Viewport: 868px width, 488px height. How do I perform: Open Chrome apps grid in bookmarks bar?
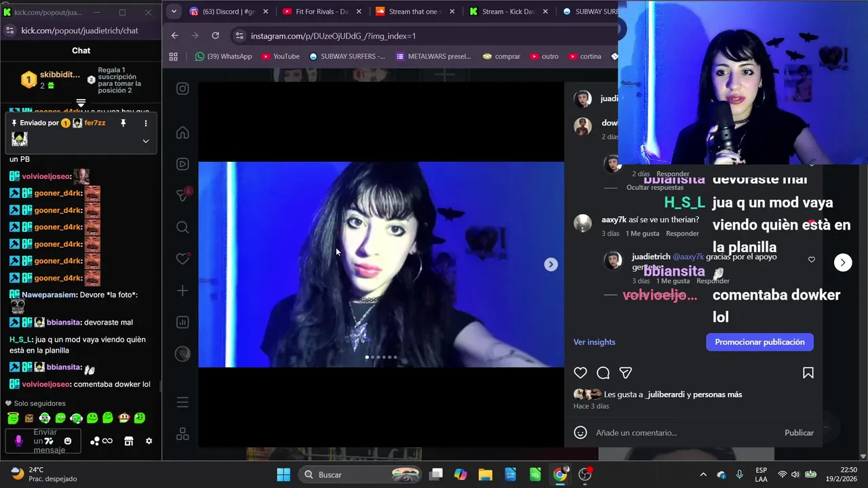tap(174, 56)
